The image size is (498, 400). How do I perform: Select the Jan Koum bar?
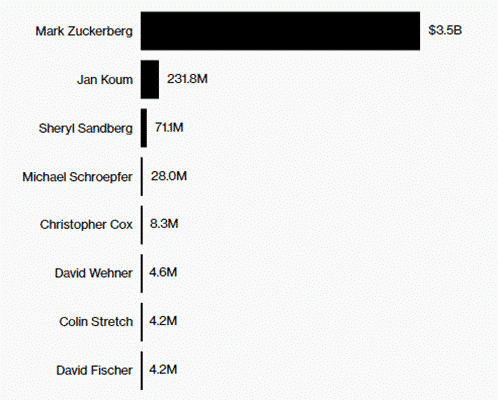tap(150, 79)
